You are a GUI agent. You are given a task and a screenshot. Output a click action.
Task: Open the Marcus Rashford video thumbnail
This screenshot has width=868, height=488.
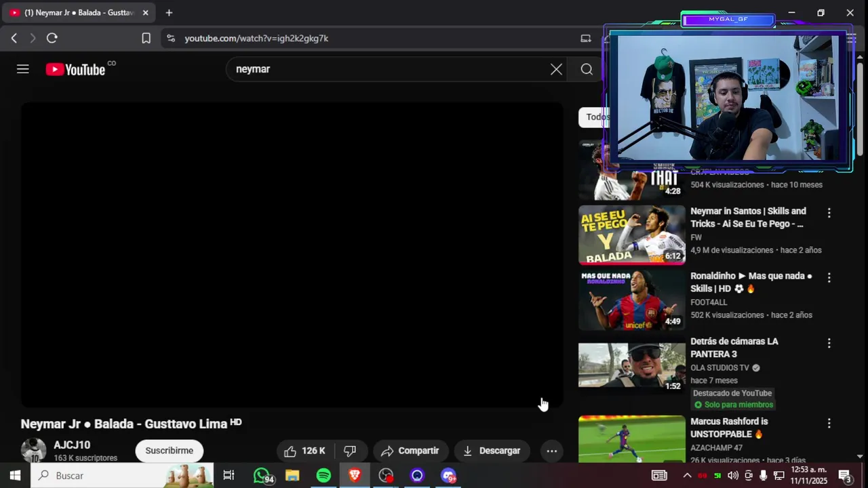632,439
